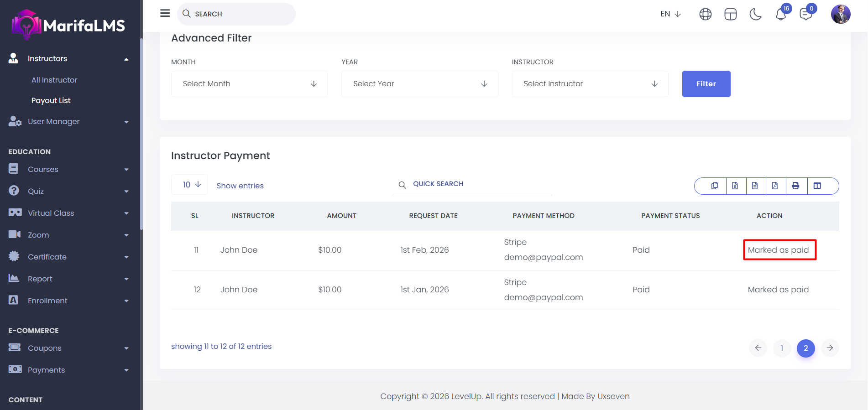Open column visibility icon
Viewport: 868px width, 410px height.
817,186
